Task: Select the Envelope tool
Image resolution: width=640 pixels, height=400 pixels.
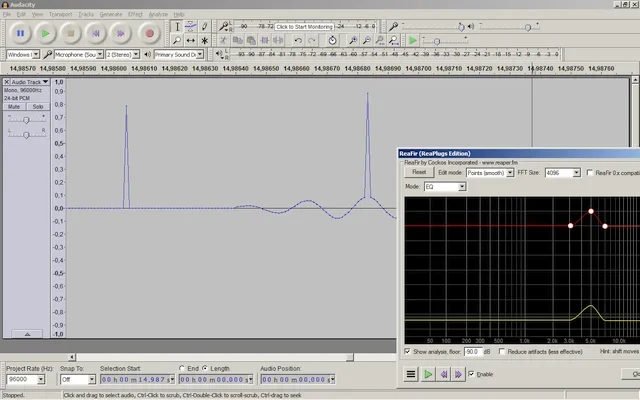Action: click(191, 27)
